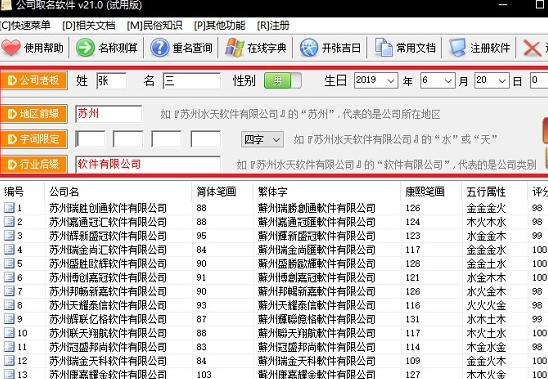Click the first 字词限定 character box
The width and height of the screenshot is (548, 379).
coord(90,139)
